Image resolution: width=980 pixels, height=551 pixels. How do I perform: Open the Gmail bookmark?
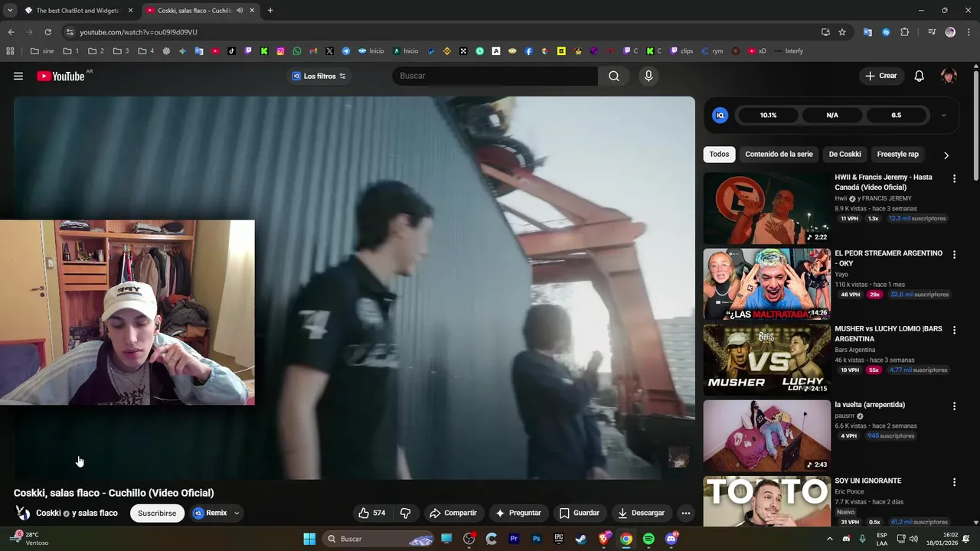point(313,51)
